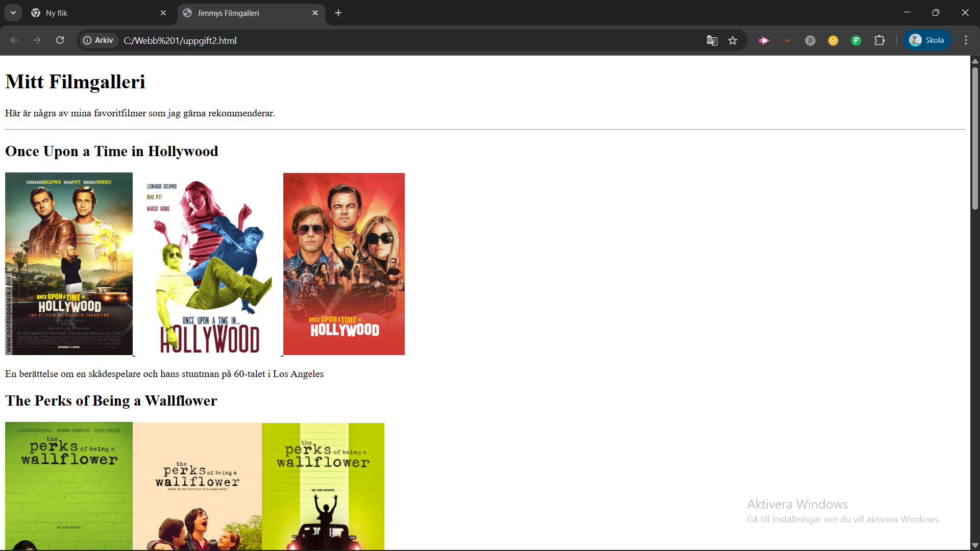Go back to previous page

click(x=14, y=40)
